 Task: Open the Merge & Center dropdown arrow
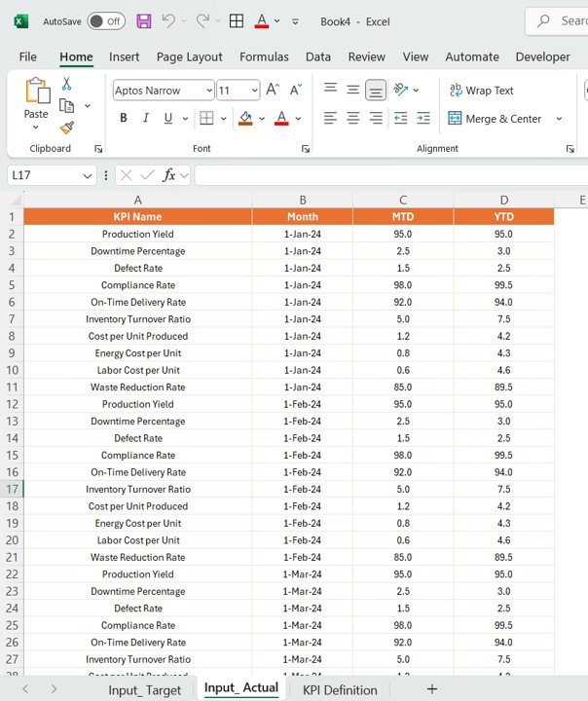coord(559,119)
